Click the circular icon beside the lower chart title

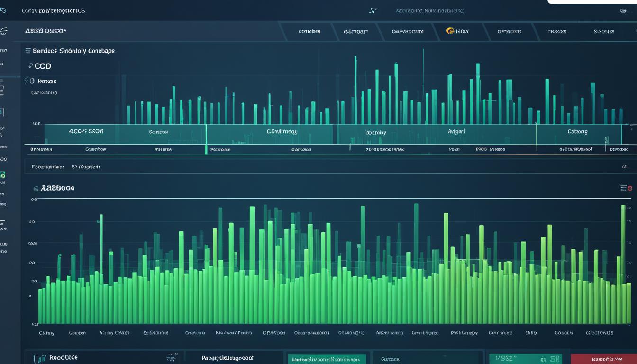(36, 188)
